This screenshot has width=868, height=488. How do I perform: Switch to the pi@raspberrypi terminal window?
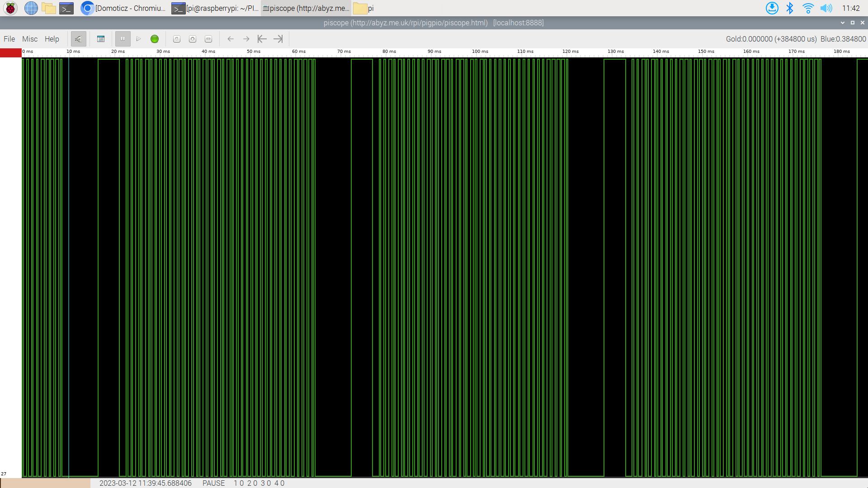coord(215,8)
